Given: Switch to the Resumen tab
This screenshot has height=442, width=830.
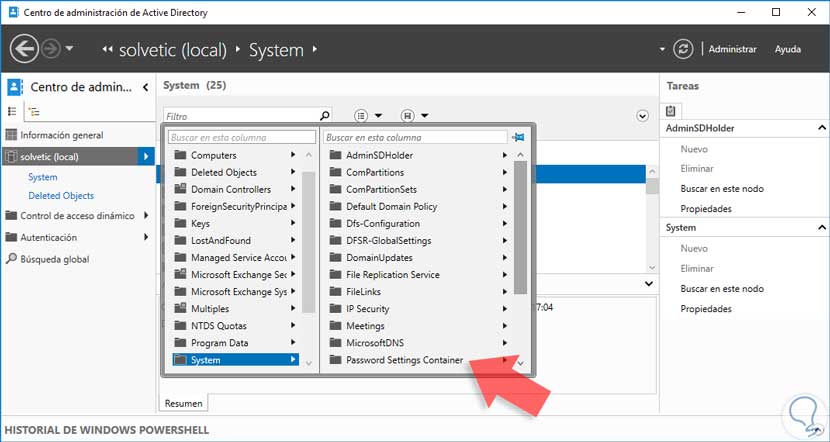Looking at the screenshot, I should 184,403.
